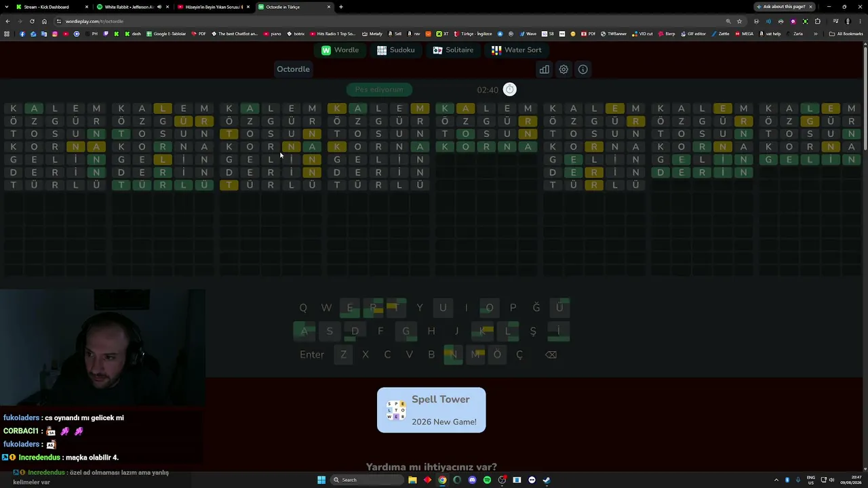The image size is (868, 488).
Task: Go back to the previous page
Action: coord(7,21)
